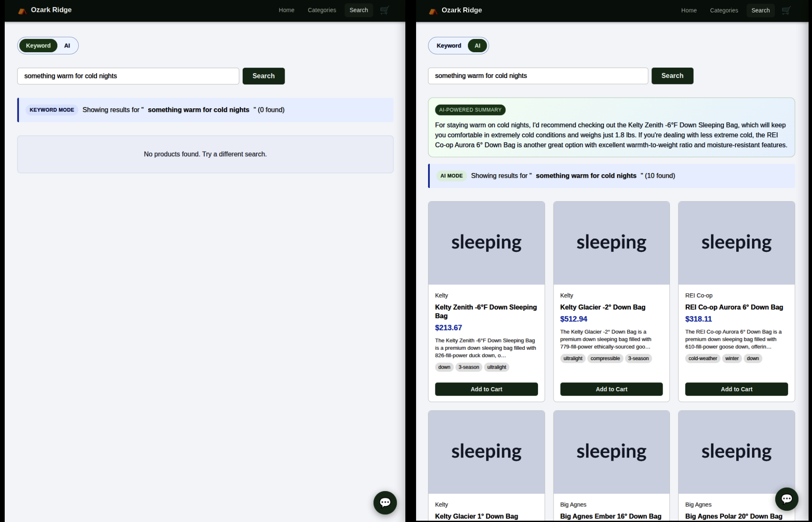The height and width of the screenshot is (522, 812).
Task: Click the 'ultralight' tag on Kelty Zenith card
Action: (x=497, y=367)
